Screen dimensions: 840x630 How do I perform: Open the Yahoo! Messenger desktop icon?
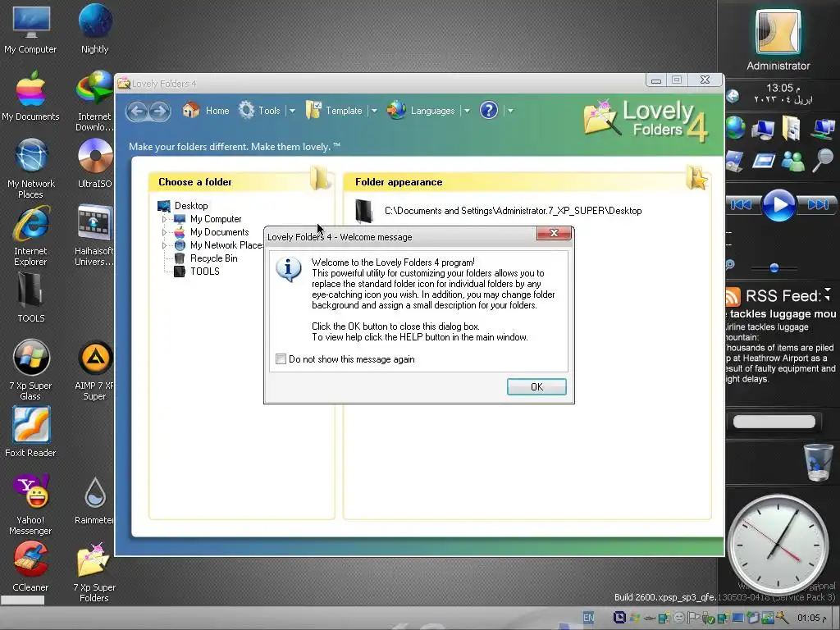click(30, 504)
